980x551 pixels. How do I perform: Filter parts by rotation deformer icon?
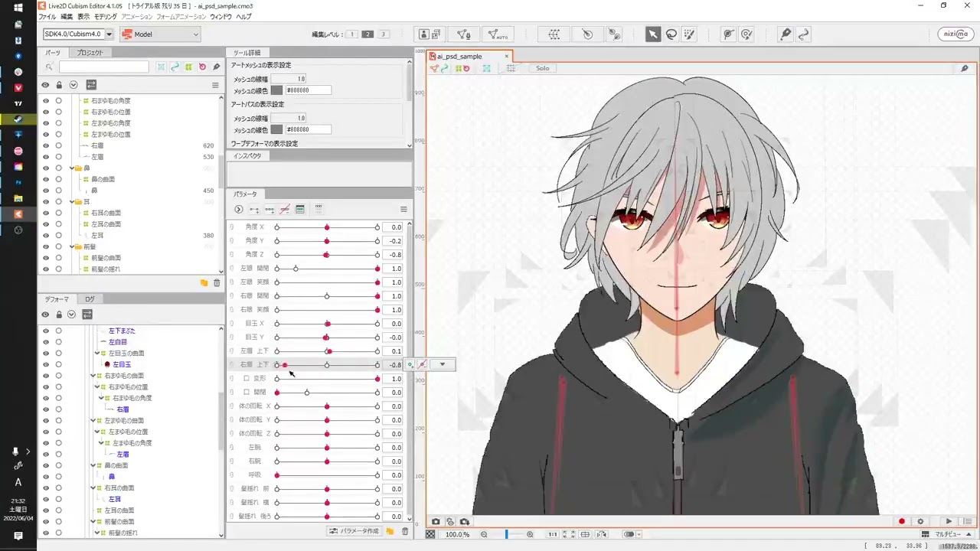click(x=203, y=67)
